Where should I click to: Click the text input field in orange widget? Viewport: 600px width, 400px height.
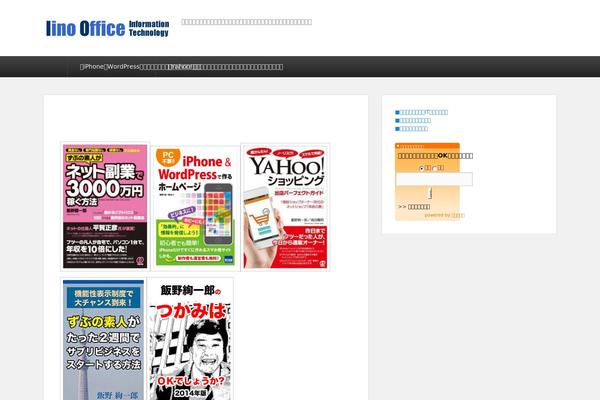coord(434,179)
